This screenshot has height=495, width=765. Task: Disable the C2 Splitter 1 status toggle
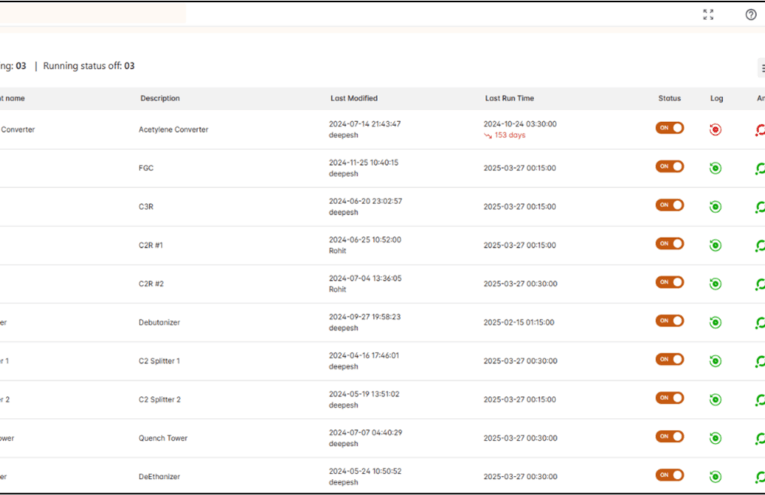pos(669,359)
